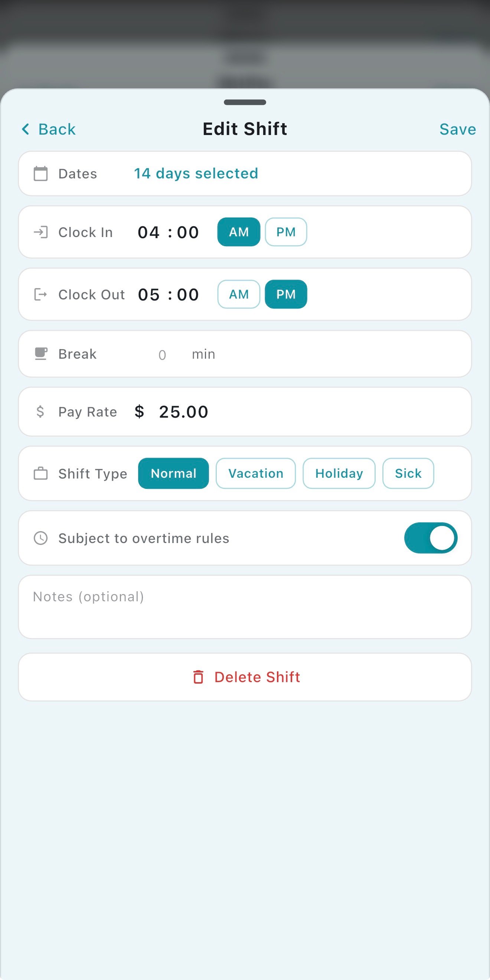Click the briefcase Shift Type icon

[41, 474]
